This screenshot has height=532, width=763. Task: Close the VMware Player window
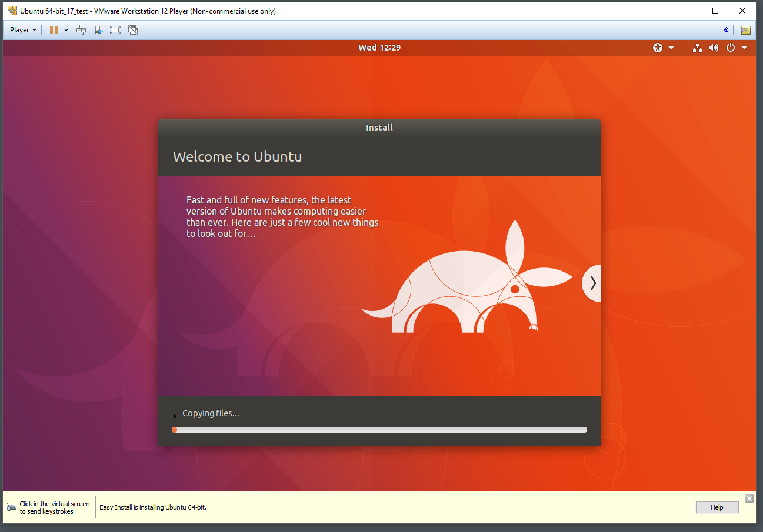742,11
